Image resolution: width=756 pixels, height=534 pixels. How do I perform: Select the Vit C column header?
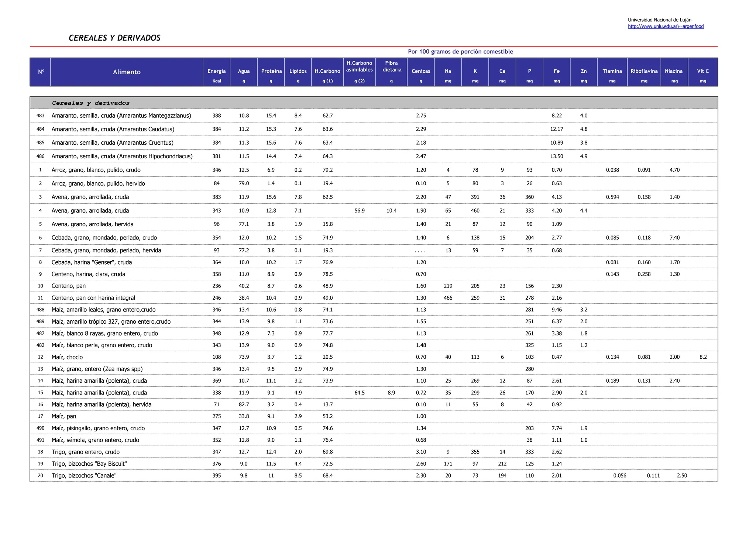pos(702,71)
